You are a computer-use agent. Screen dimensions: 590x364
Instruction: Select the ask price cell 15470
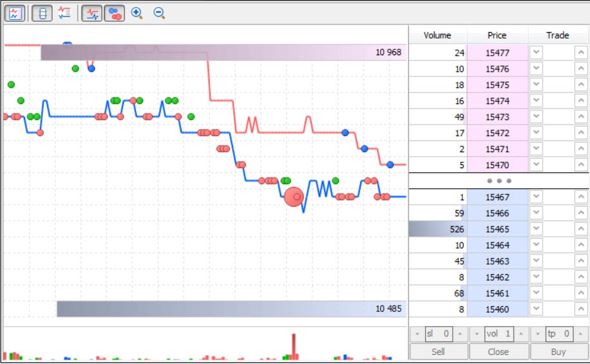497,165
